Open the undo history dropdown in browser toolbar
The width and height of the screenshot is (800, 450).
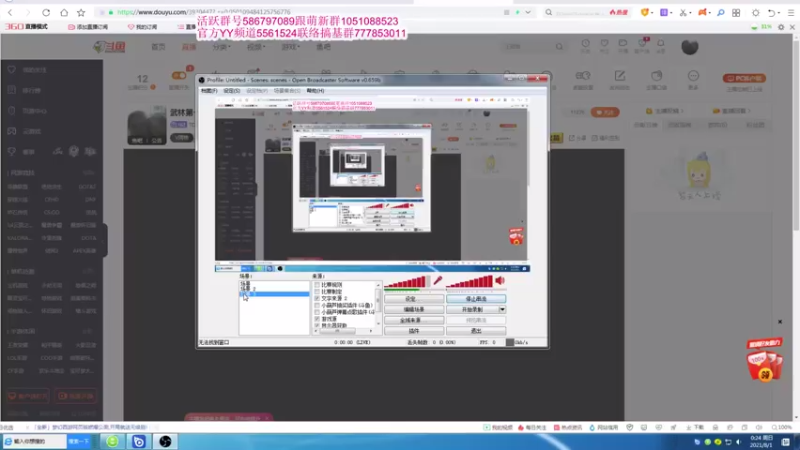(x=779, y=13)
